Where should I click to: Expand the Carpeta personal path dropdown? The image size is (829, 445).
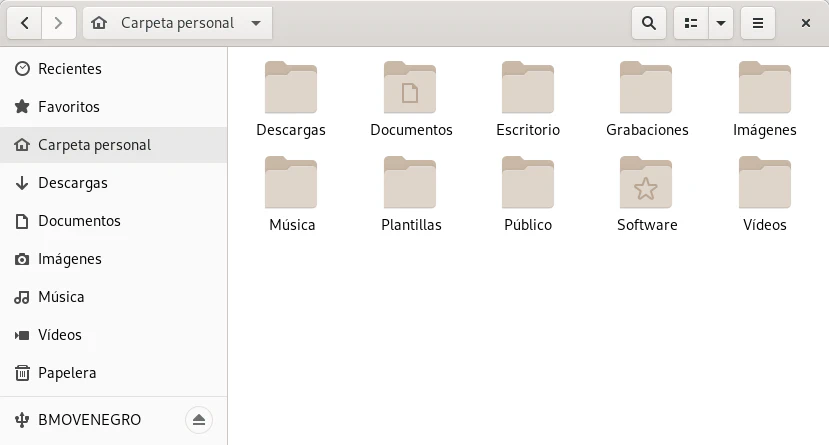[x=257, y=23]
